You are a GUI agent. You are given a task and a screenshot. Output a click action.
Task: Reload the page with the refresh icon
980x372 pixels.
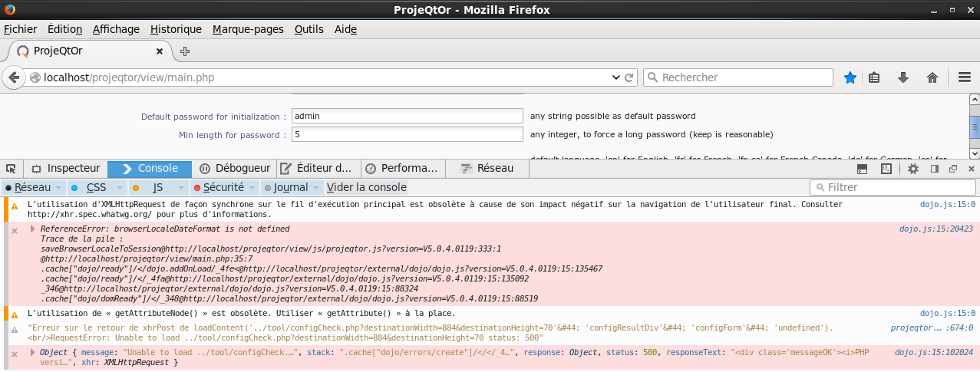[629, 77]
